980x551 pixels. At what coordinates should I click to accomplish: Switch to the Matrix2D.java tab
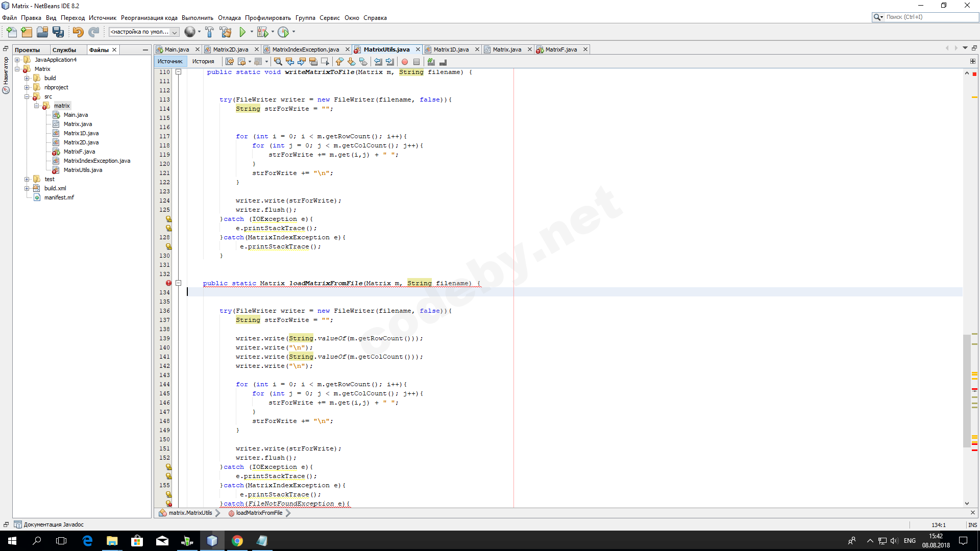(230, 49)
